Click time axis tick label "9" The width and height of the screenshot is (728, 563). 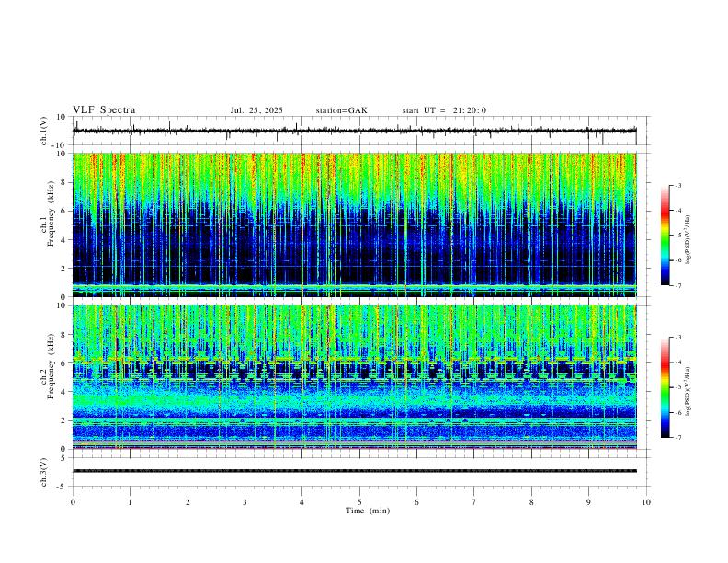[x=588, y=502]
